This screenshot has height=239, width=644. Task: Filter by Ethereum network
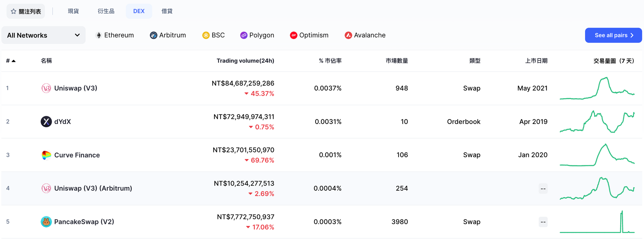point(115,35)
